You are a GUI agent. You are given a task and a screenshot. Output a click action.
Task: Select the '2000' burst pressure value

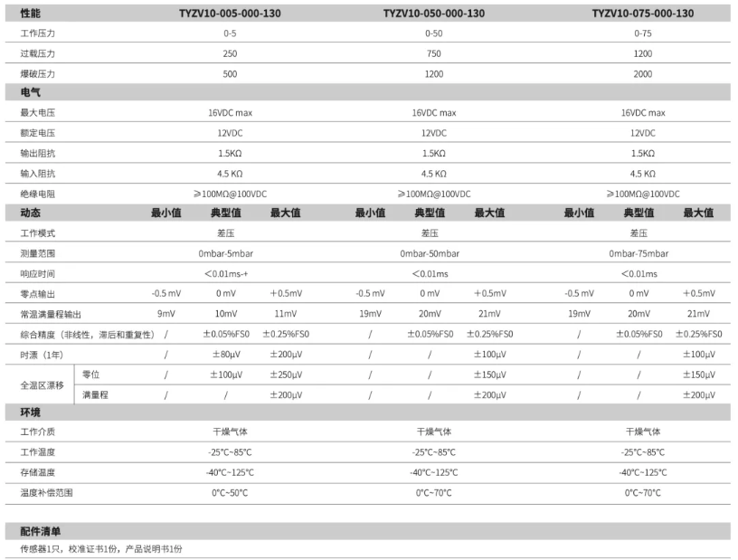click(x=642, y=74)
